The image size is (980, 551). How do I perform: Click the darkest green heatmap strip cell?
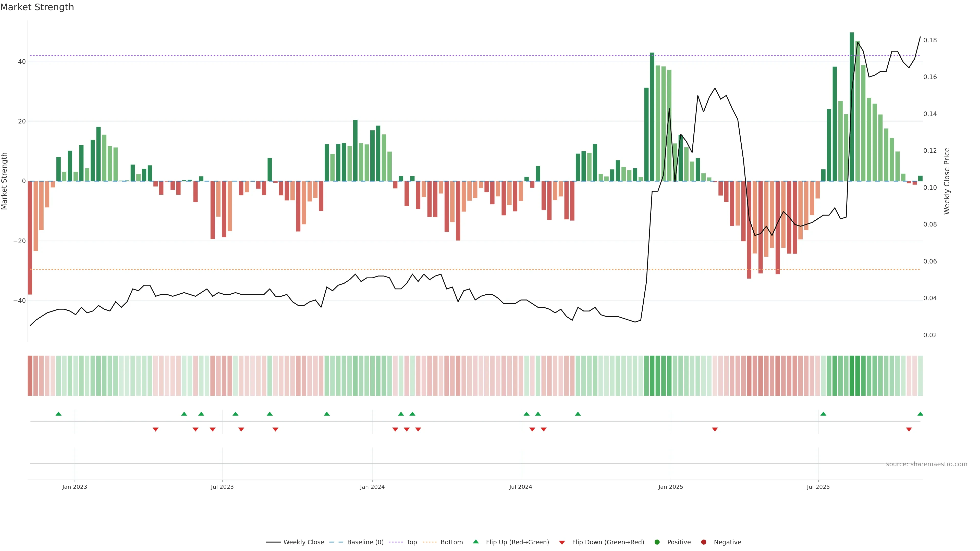coord(852,376)
